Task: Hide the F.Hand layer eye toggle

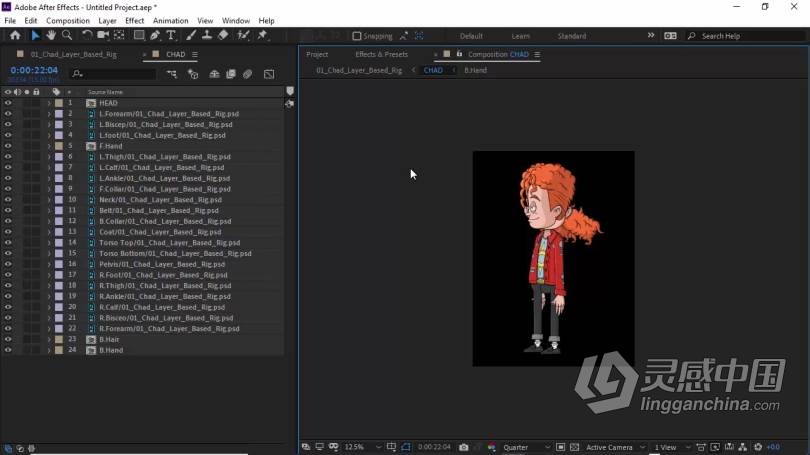Action: (8, 146)
